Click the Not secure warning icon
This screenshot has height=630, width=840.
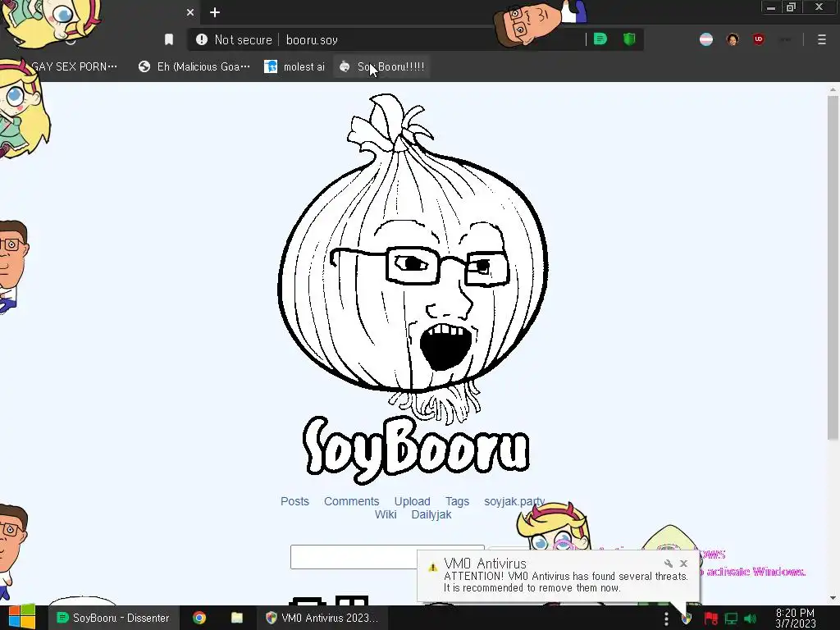202,39
